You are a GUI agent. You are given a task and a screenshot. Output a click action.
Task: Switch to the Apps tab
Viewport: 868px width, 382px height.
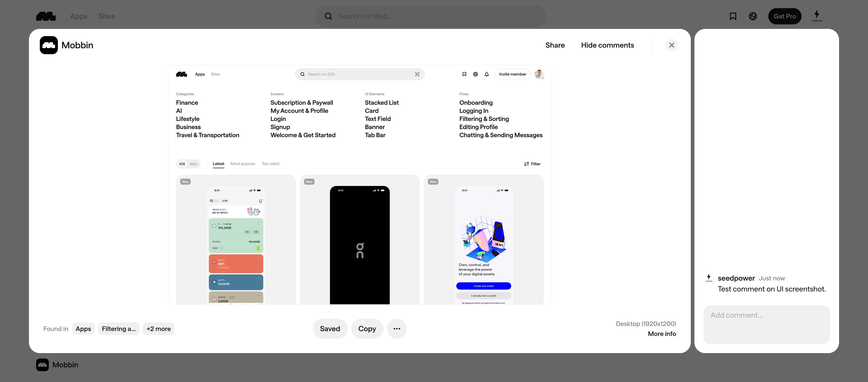(78, 16)
